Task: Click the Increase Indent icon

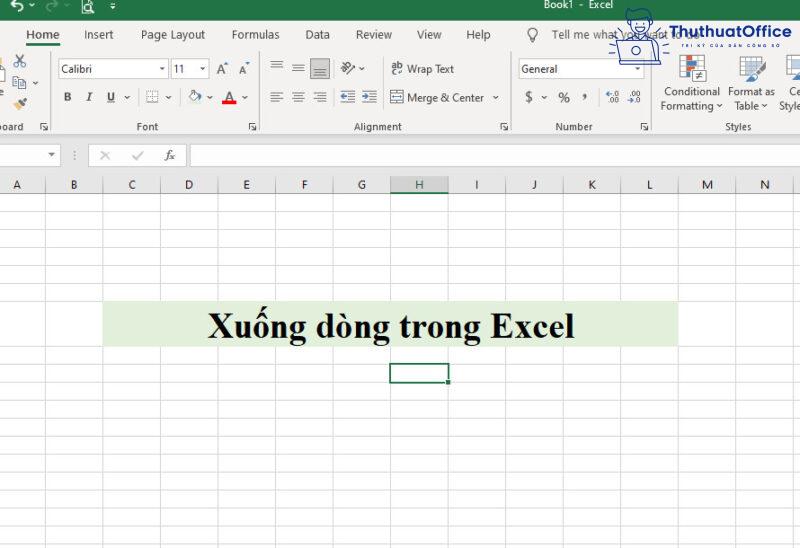Action: (x=371, y=98)
